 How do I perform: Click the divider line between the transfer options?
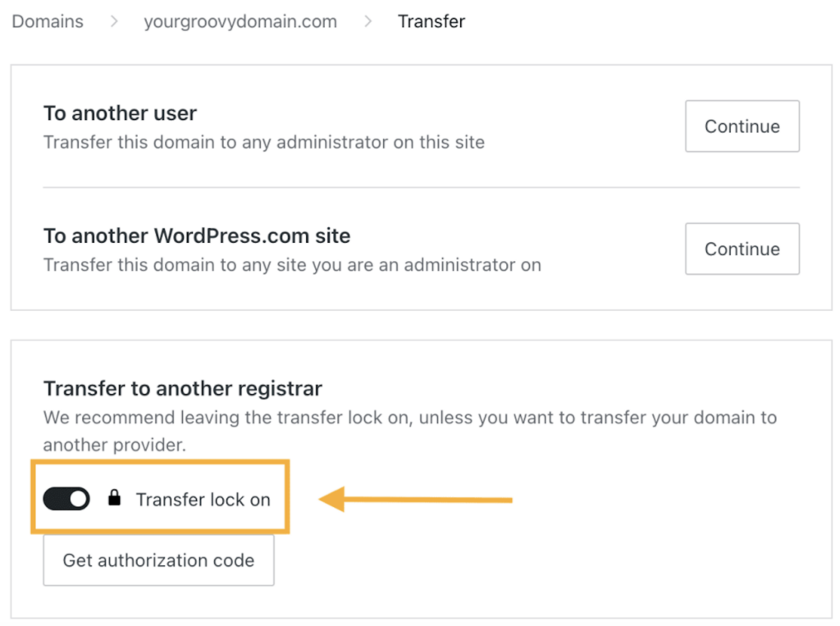(421, 188)
